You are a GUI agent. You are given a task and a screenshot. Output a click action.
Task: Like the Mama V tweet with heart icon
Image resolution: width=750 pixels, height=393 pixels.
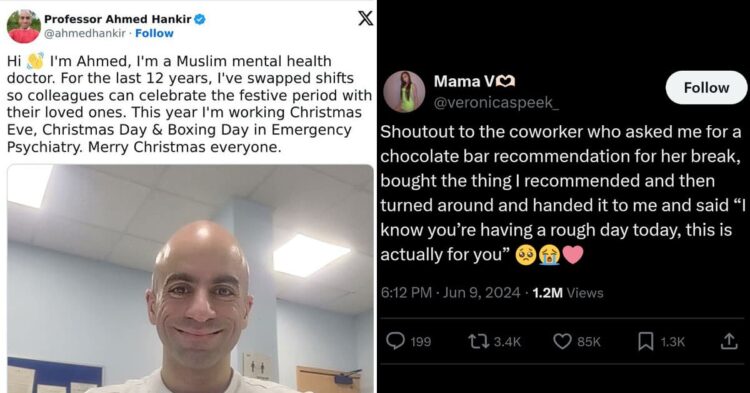(562, 341)
